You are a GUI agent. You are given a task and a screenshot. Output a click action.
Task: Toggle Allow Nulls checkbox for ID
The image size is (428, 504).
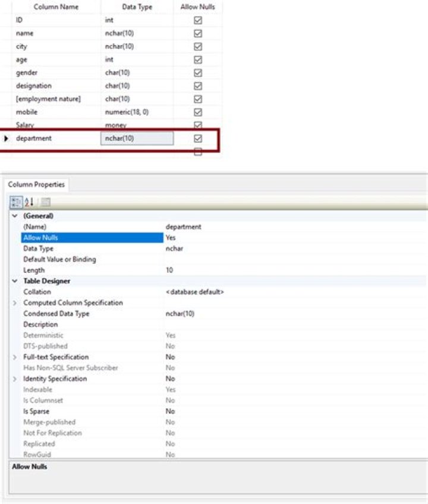click(198, 20)
